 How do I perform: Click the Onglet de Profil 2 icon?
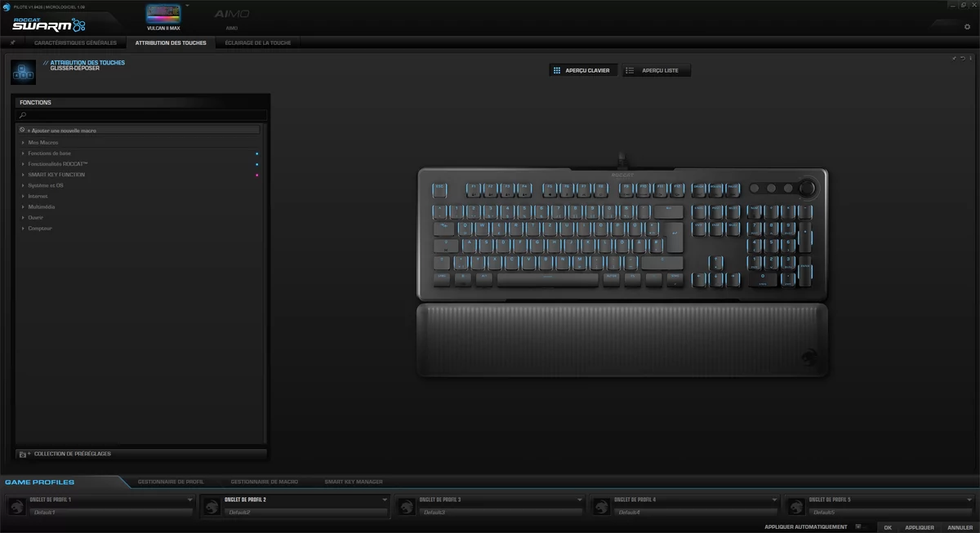[211, 506]
